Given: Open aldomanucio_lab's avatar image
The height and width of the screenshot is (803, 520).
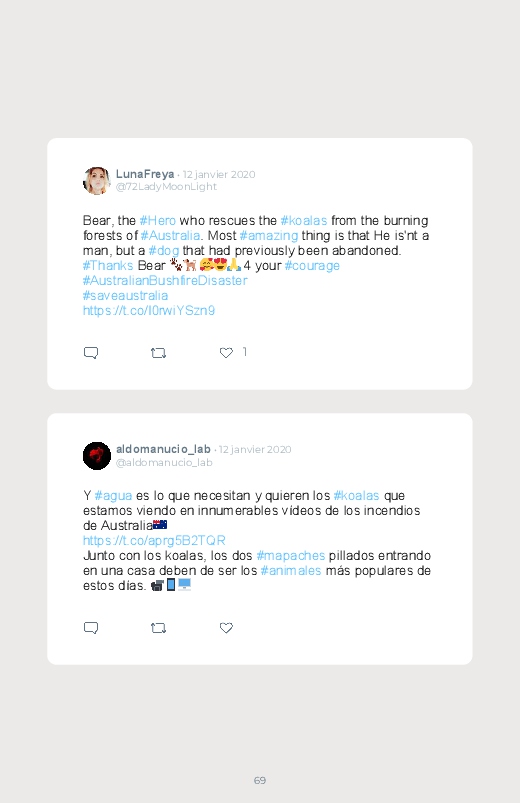Looking at the screenshot, I should pyautogui.click(x=97, y=456).
